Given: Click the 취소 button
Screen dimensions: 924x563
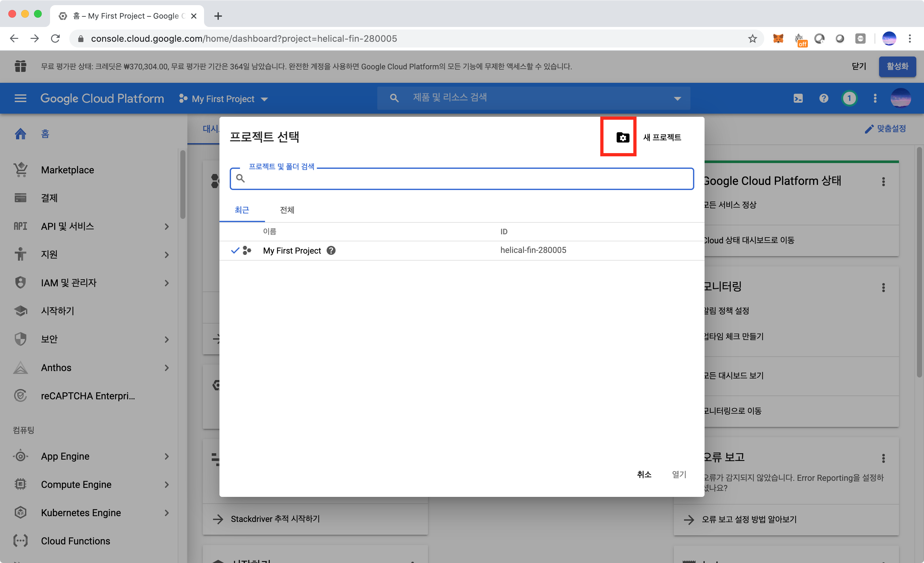Looking at the screenshot, I should [x=644, y=474].
